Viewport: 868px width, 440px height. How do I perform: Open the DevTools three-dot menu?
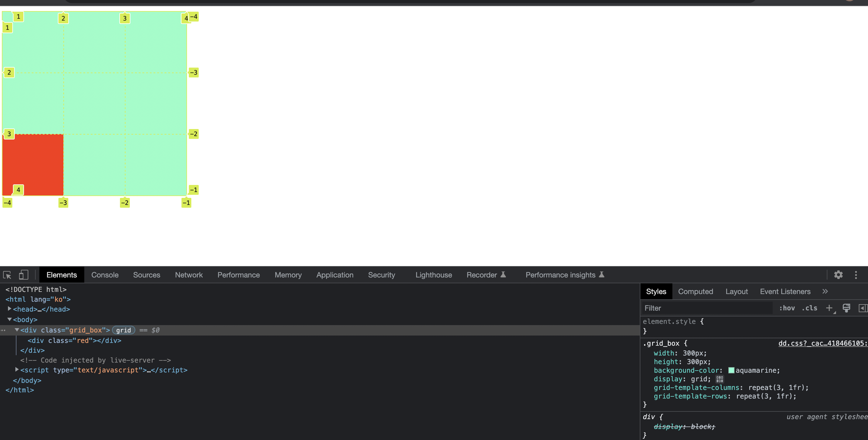tap(855, 275)
